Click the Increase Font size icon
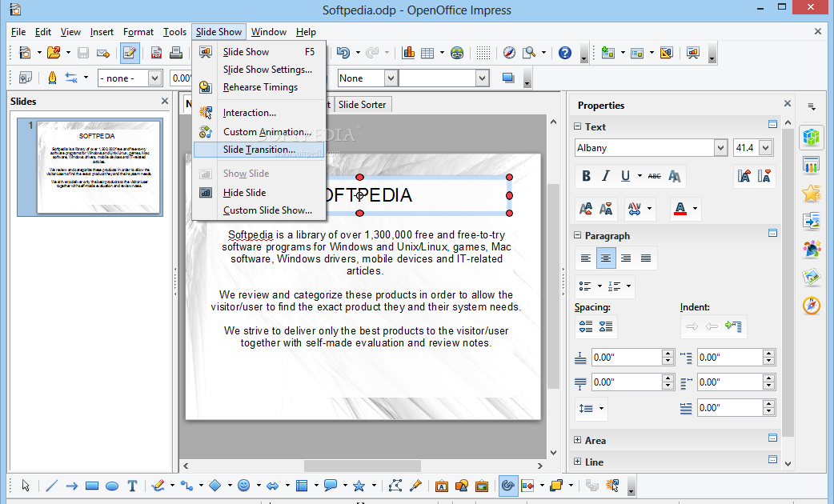834x504 pixels. 586,209
